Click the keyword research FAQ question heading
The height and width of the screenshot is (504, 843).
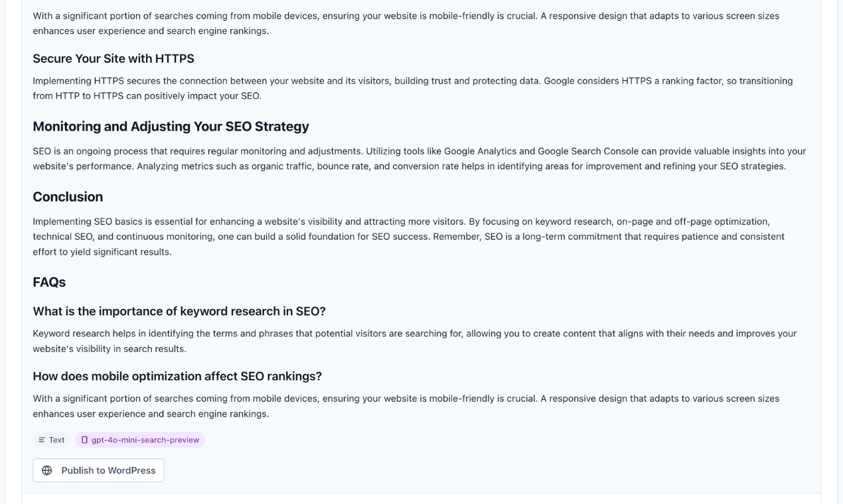[x=179, y=311]
